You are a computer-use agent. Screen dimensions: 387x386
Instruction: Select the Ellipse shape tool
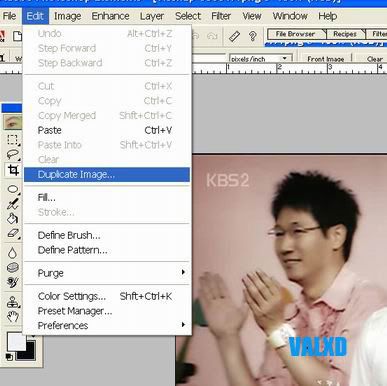[13, 189]
